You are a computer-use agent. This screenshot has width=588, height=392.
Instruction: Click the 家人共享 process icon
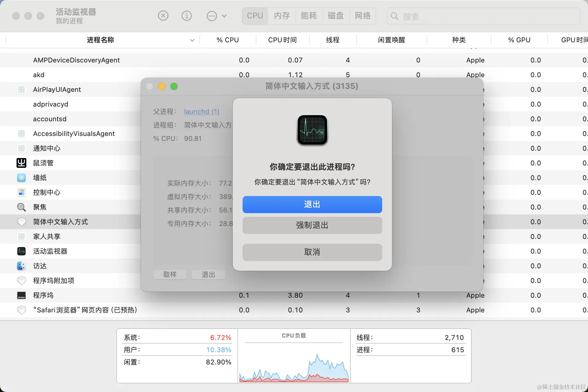click(x=21, y=236)
